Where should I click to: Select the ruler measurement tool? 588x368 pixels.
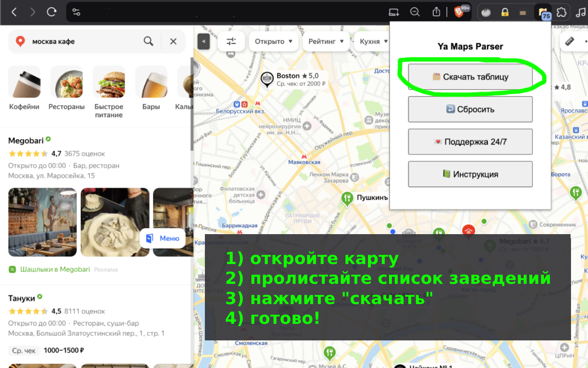pos(570,41)
